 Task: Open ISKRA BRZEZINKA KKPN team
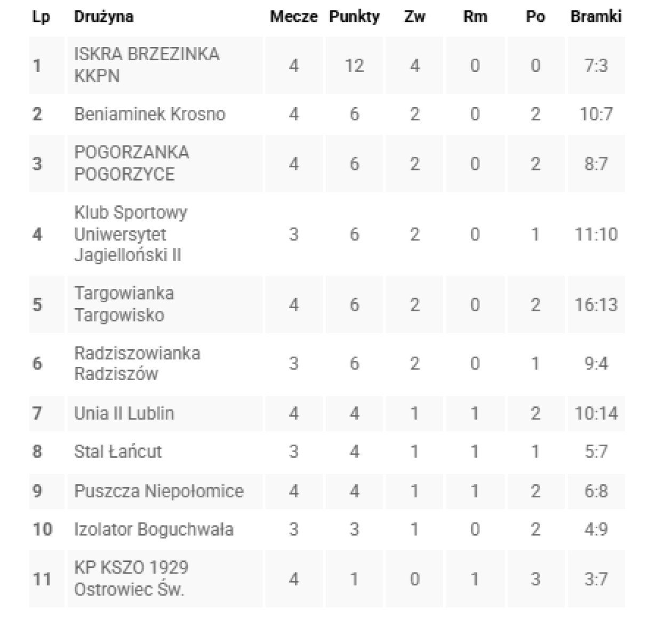(x=146, y=65)
